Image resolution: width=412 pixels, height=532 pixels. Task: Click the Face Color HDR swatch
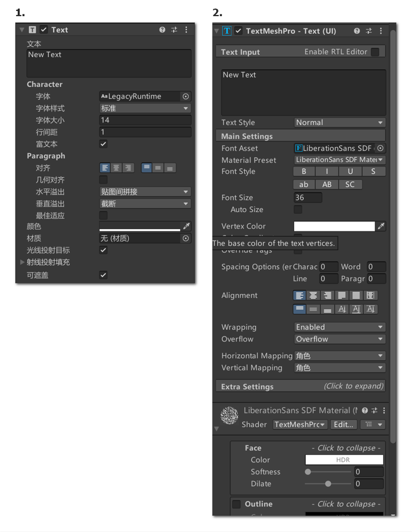pos(344,459)
